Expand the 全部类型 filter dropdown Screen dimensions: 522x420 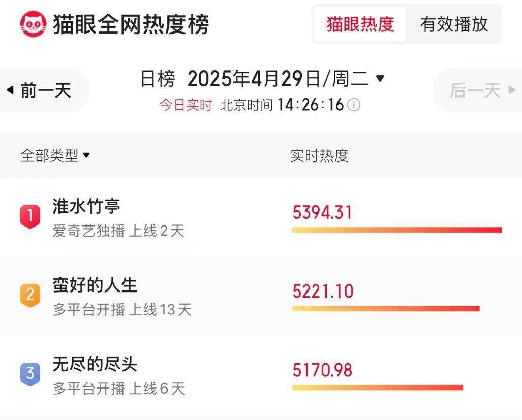pyautogui.click(x=55, y=155)
